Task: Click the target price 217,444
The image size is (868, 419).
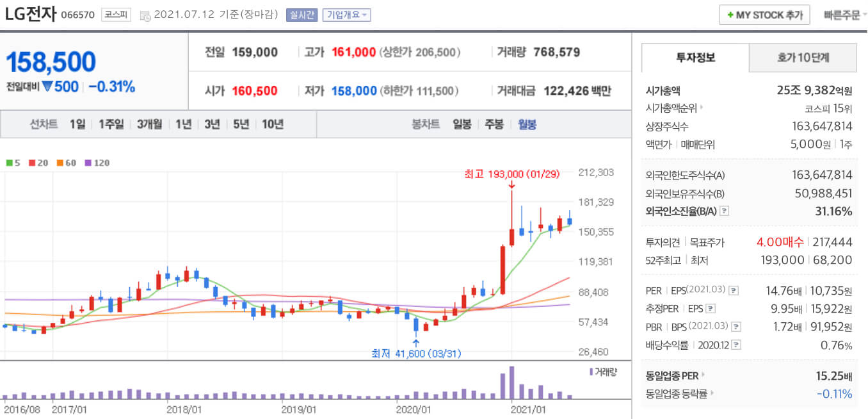Action: 833,242
